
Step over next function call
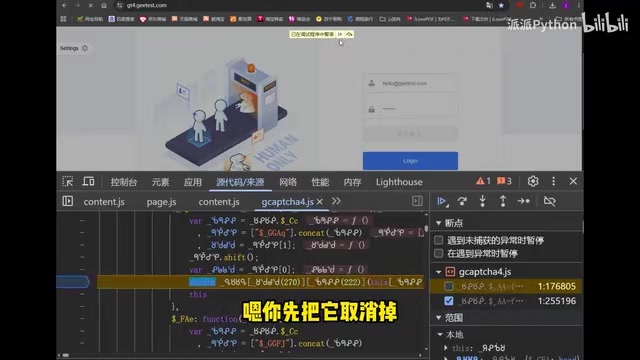[x=462, y=201]
